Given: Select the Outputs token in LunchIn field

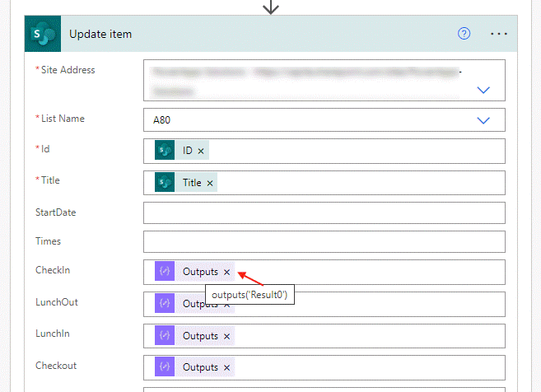Looking at the screenshot, I should (194, 335).
